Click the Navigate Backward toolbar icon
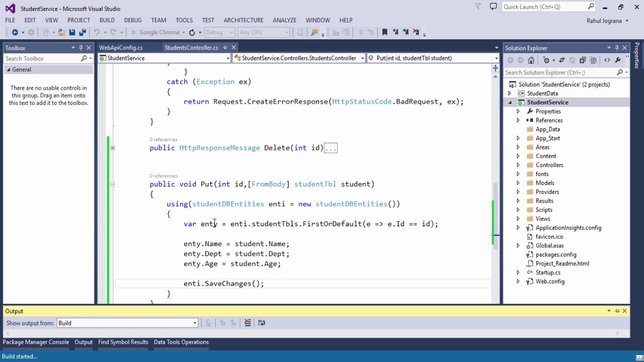This screenshot has width=644, height=362. 15,32
